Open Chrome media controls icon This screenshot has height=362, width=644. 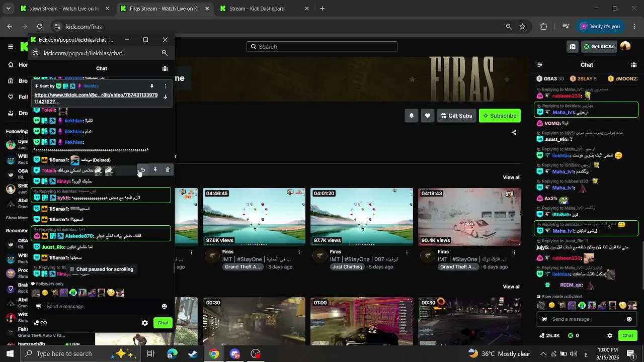click(566, 27)
